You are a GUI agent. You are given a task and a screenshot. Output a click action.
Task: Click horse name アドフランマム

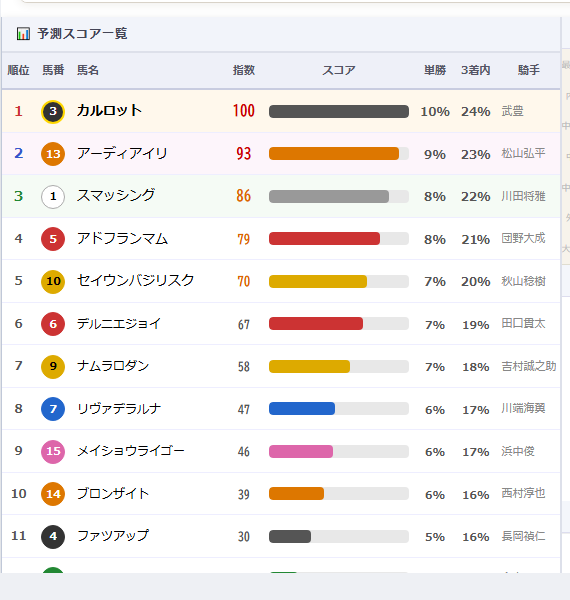point(122,239)
